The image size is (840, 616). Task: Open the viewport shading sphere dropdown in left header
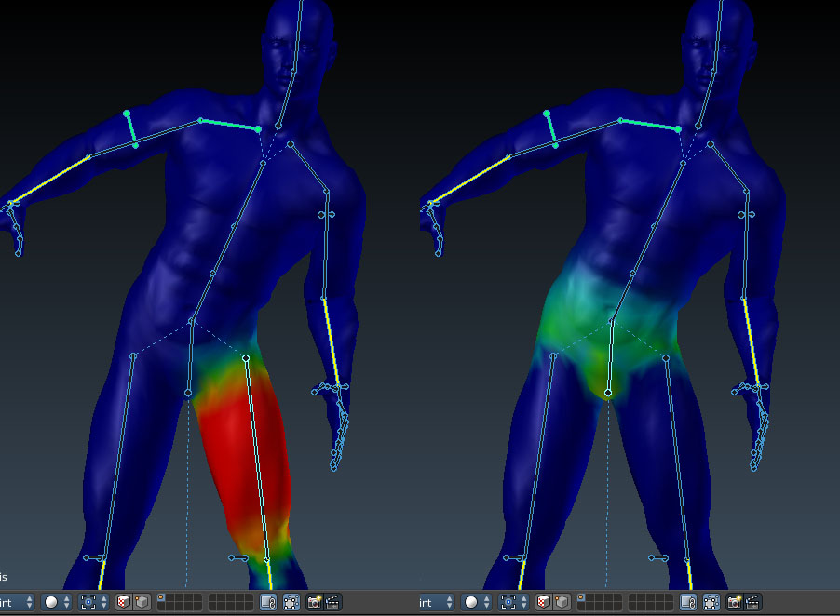coord(51,602)
